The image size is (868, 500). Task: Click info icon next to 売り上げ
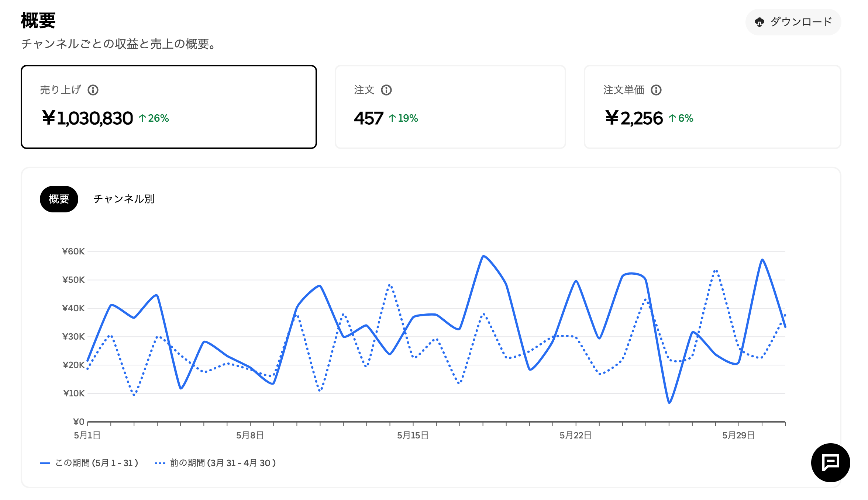coord(93,90)
